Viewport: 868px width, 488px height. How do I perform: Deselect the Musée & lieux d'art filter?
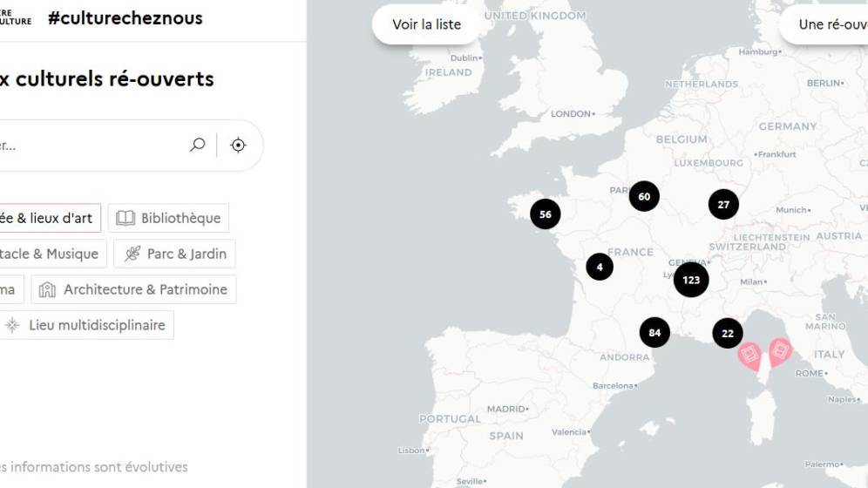tap(49, 218)
